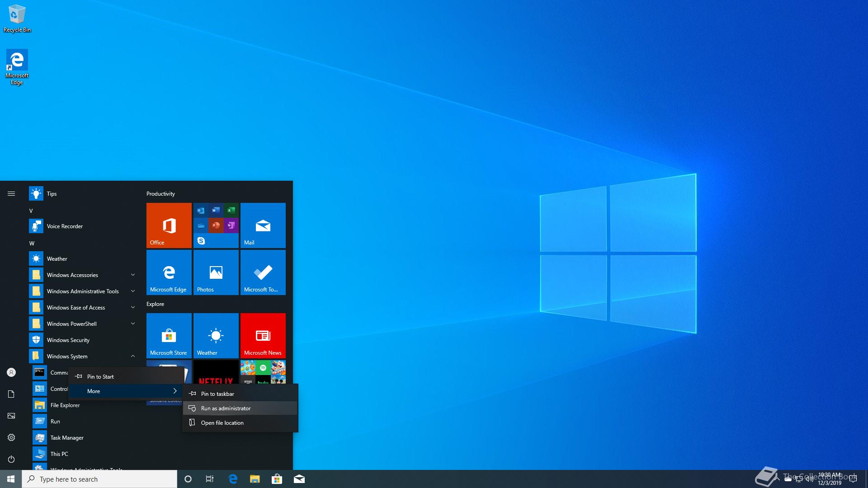
Task: Open the Netflix tile
Action: 216,372
